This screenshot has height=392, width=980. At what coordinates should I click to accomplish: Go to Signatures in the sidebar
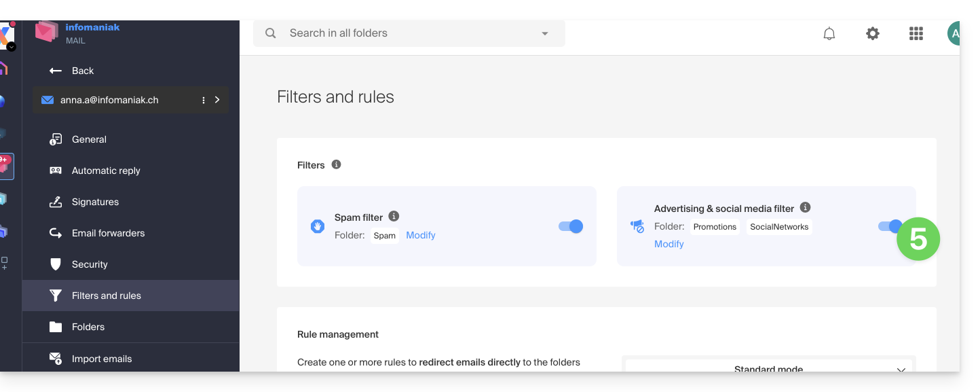[x=95, y=202]
